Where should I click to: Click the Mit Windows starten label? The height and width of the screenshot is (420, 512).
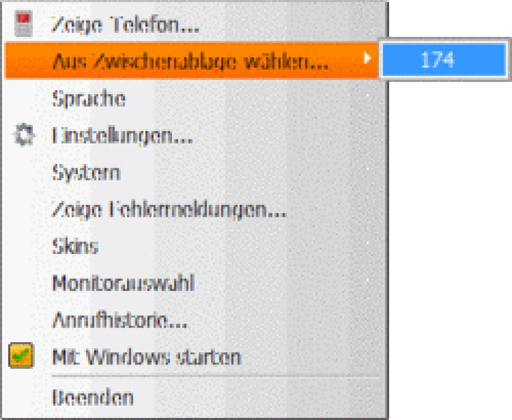click(146, 356)
